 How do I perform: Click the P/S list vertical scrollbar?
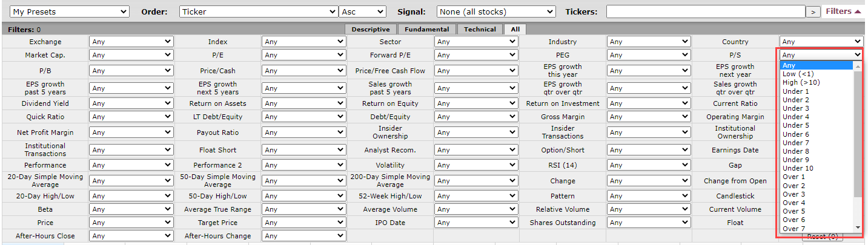click(x=858, y=133)
